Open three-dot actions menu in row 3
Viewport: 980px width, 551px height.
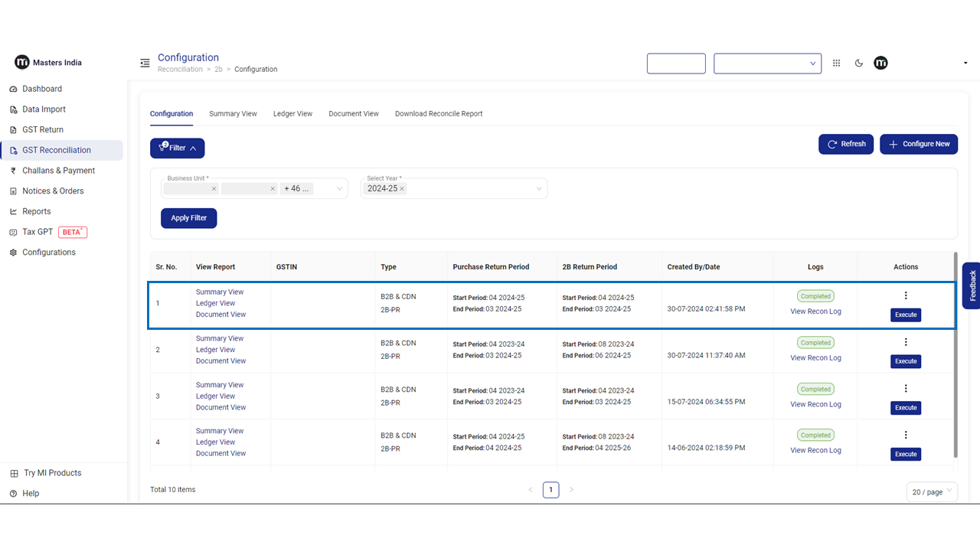pos(906,389)
